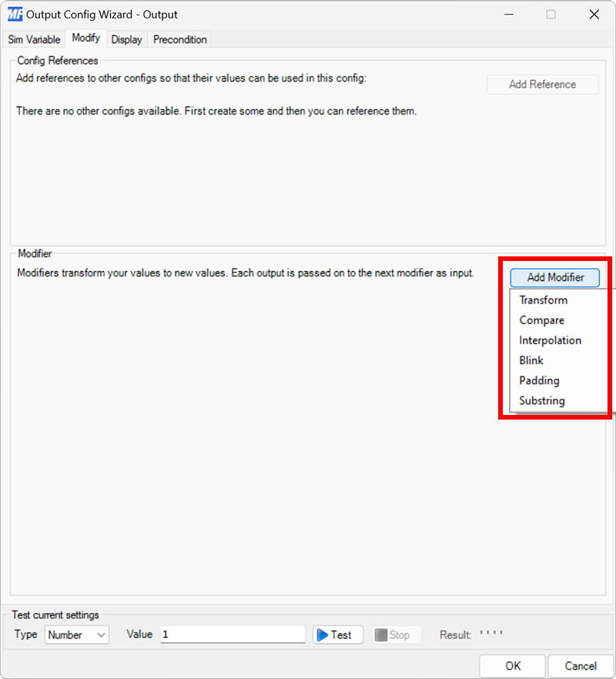Add a Blink modifier
Image resolution: width=616 pixels, height=679 pixels.
click(x=531, y=360)
